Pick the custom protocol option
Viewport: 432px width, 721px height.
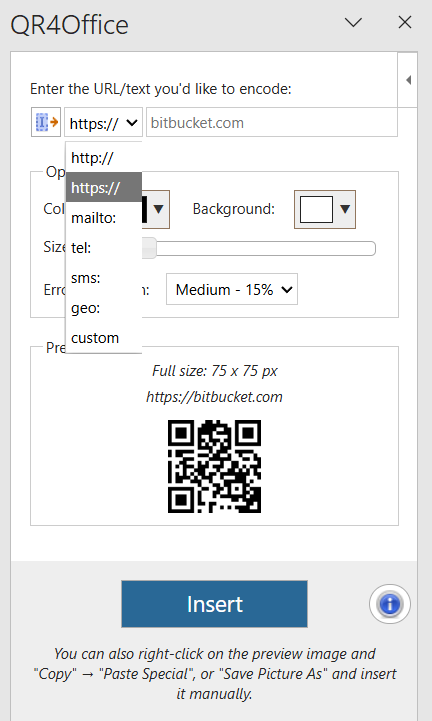tap(104, 338)
